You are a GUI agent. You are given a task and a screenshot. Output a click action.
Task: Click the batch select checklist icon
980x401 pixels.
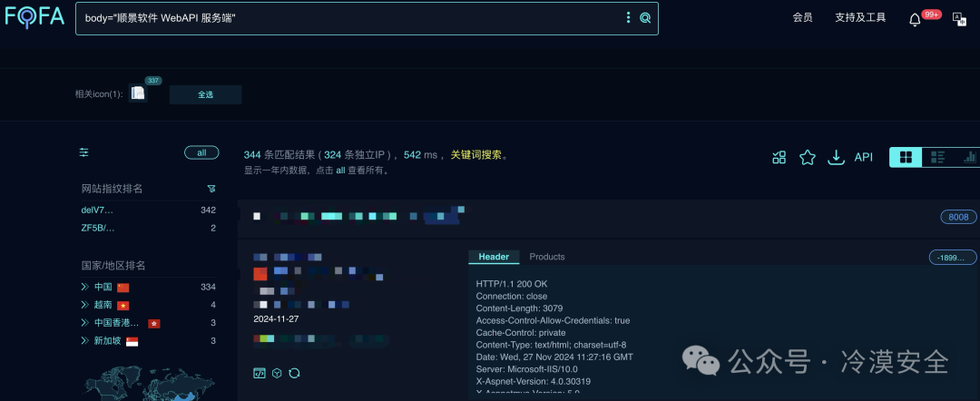point(779,157)
